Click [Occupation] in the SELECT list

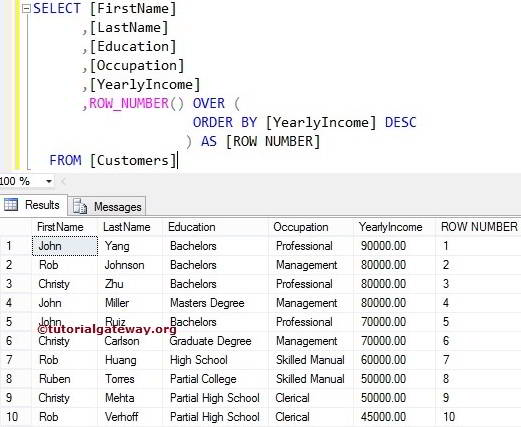[137, 66]
